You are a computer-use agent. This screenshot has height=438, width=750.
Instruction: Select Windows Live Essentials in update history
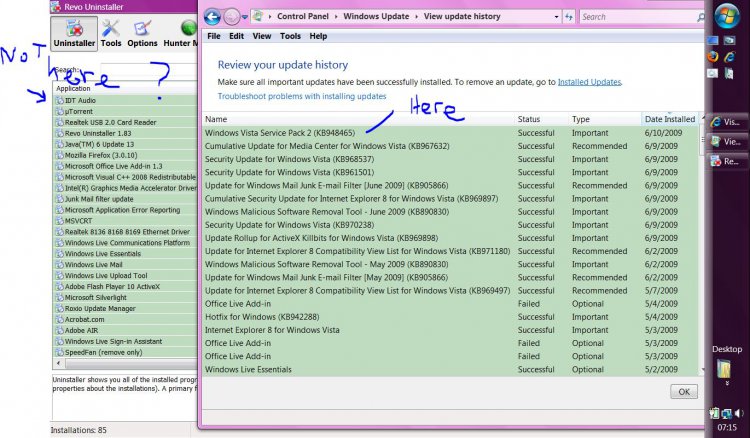pyautogui.click(x=450, y=370)
